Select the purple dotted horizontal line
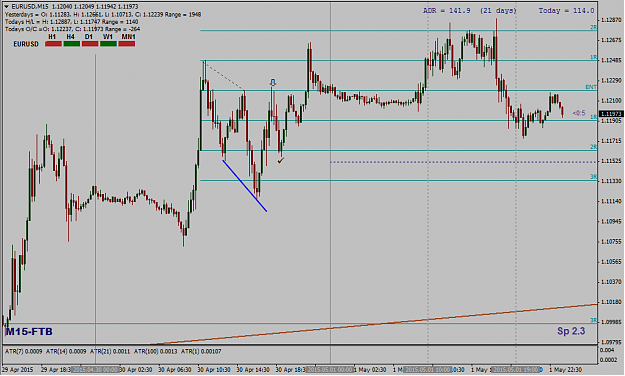The image size is (625, 376). point(464,162)
